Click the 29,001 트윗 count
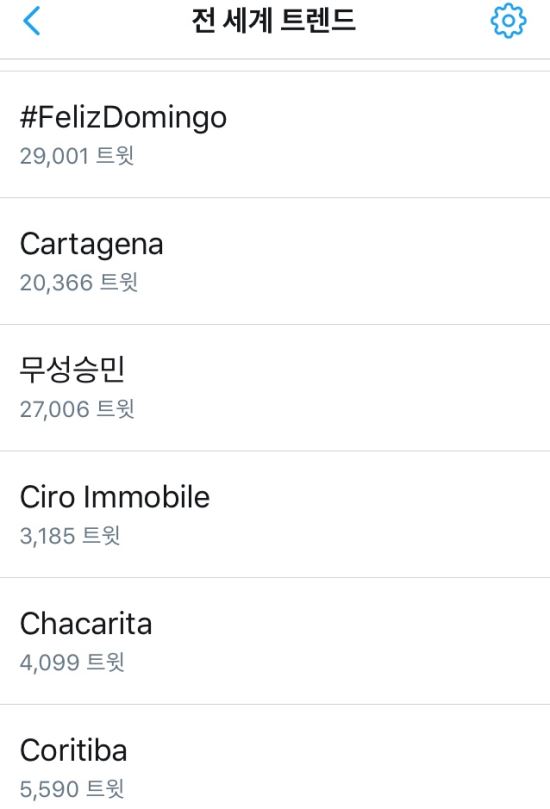 [x=77, y=156]
